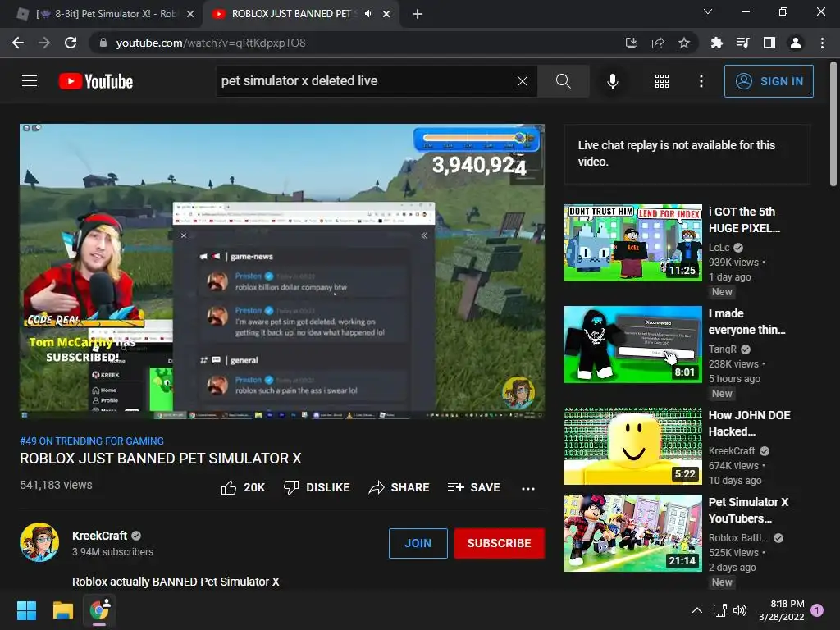This screenshot has width=840, height=630.
Task: Toggle Chrome side panel
Action: [769, 43]
